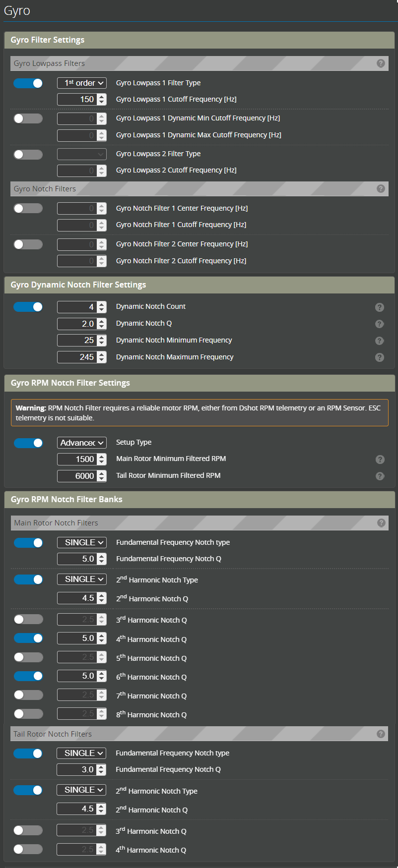Turn off the Dynamic Notch filter toggle
The height and width of the screenshot is (868, 398).
[28, 307]
